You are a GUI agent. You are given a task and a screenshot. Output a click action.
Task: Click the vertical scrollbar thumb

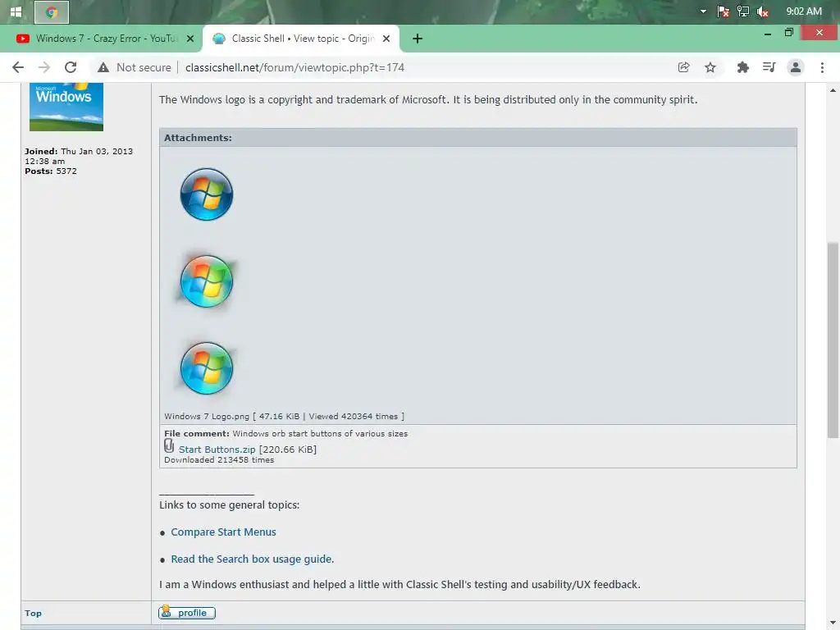pyautogui.click(x=833, y=339)
